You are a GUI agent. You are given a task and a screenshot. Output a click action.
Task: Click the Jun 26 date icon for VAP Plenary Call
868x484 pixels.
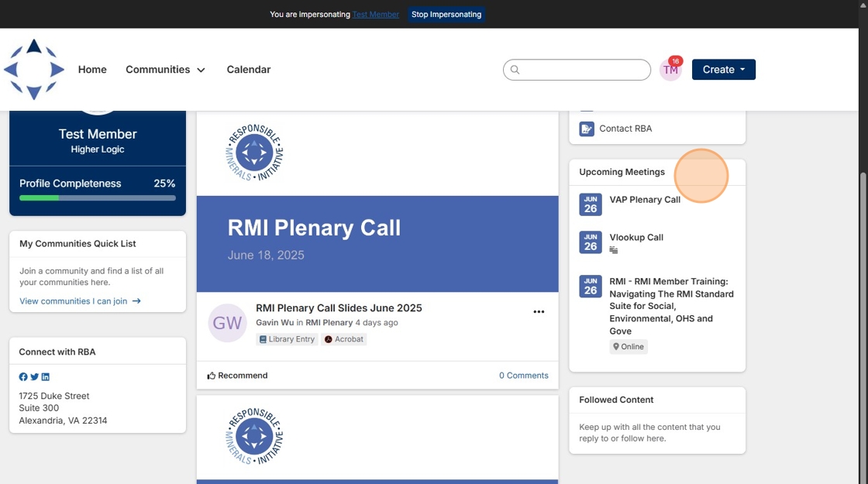click(591, 204)
